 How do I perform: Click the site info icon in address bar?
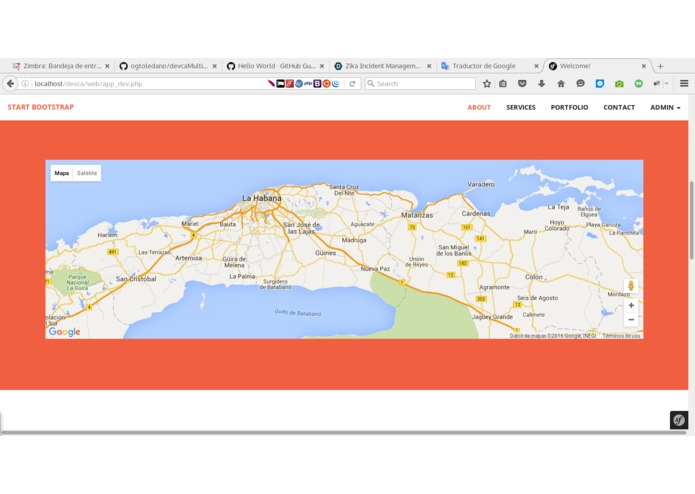click(x=25, y=83)
